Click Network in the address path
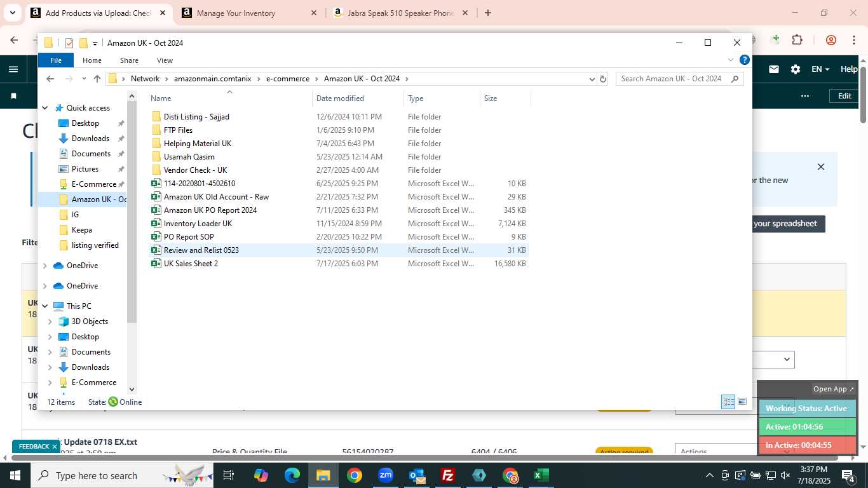868x488 pixels. pos(145,79)
